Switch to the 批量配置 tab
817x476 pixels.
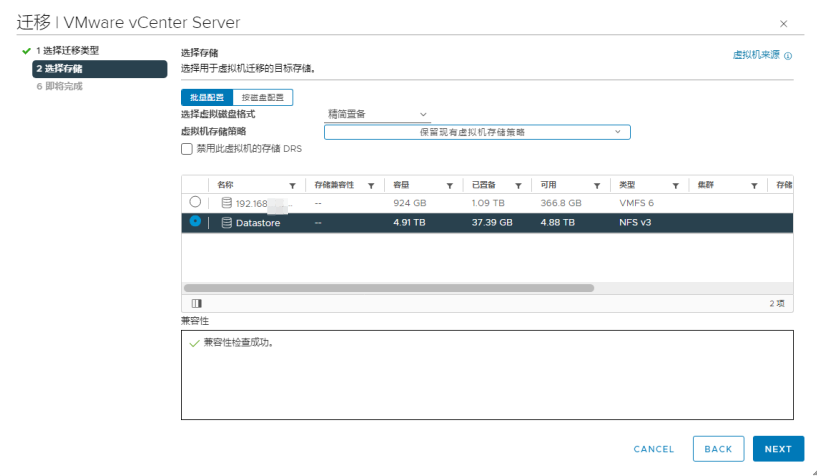pos(207,97)
